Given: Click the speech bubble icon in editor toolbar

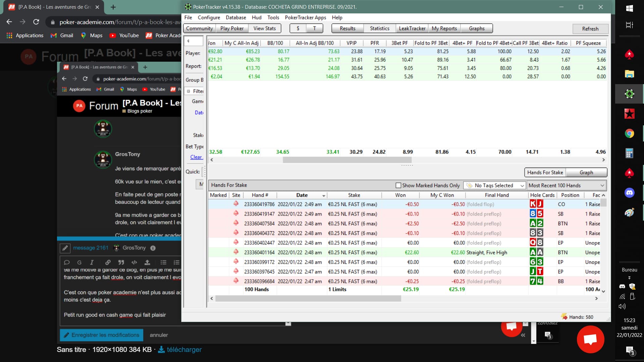Looking at the screenshot, I should (67, 262).
